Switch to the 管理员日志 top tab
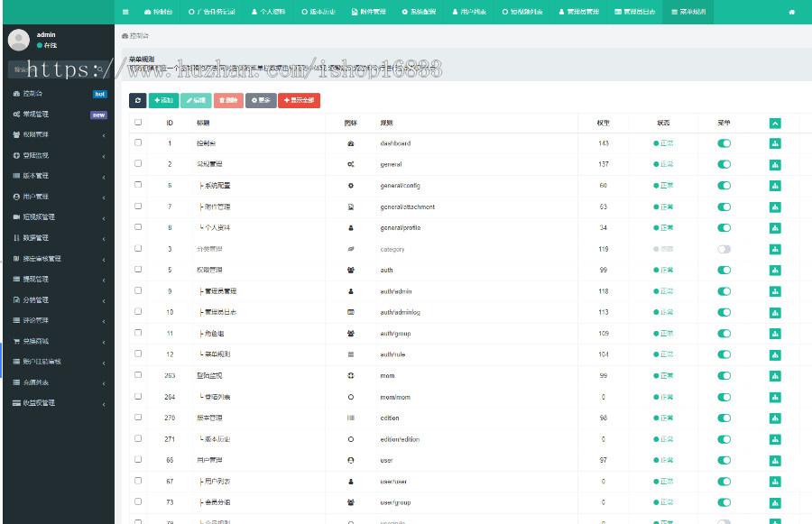This screenshot has height=524, width=812. click(634, 12)
